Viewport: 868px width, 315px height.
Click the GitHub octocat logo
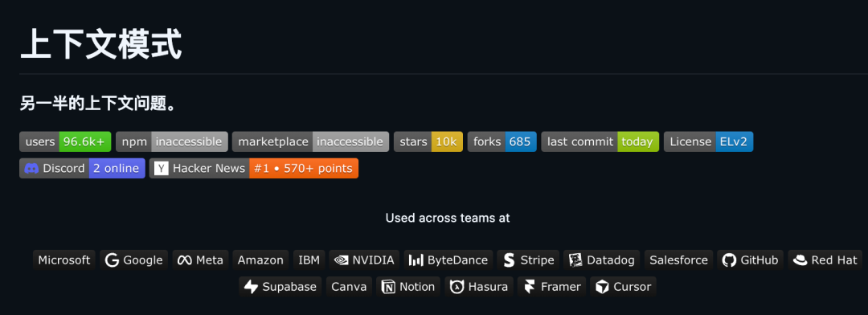[x=730, y=260]
